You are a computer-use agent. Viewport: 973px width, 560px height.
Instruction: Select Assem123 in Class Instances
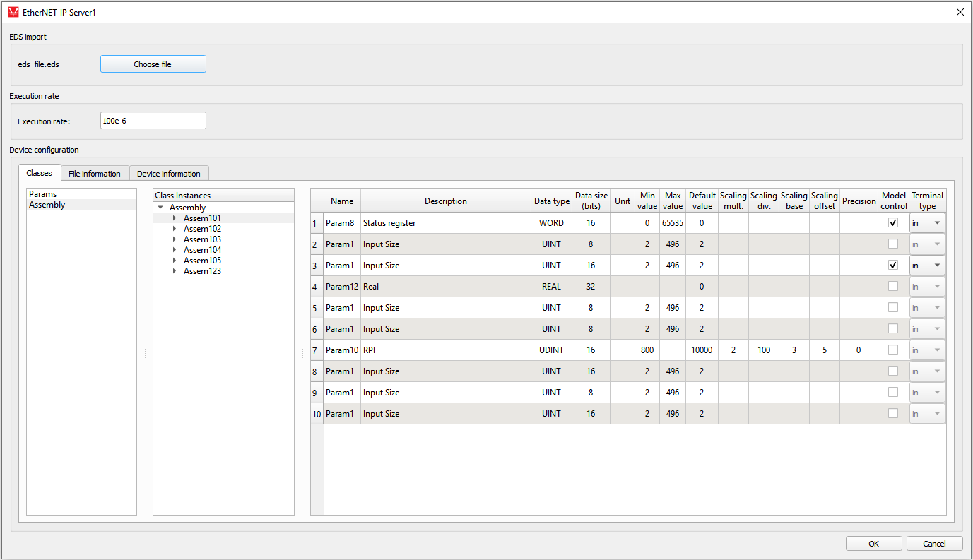point(202,271)
